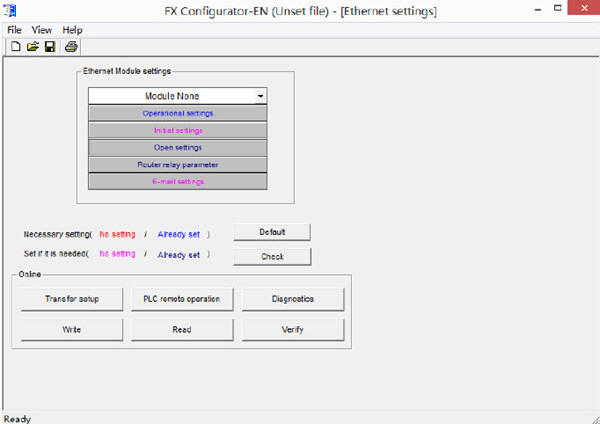600x424 pixels.
Task: Open Operational settings
Action: pos(177,113)
